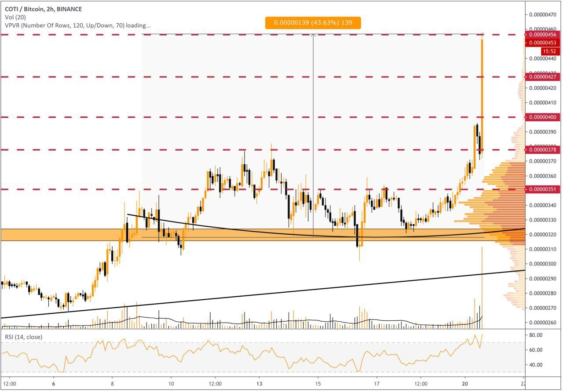Click the tallest orange volume bar
Image resolution: width=563 pixels, height=392 pixels.
tap(483, 287)
